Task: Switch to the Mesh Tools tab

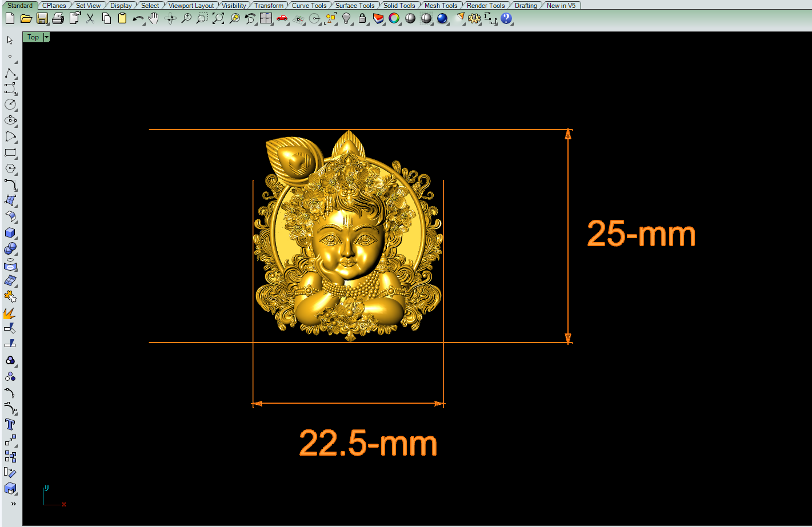Action: [x=441, y=5]
